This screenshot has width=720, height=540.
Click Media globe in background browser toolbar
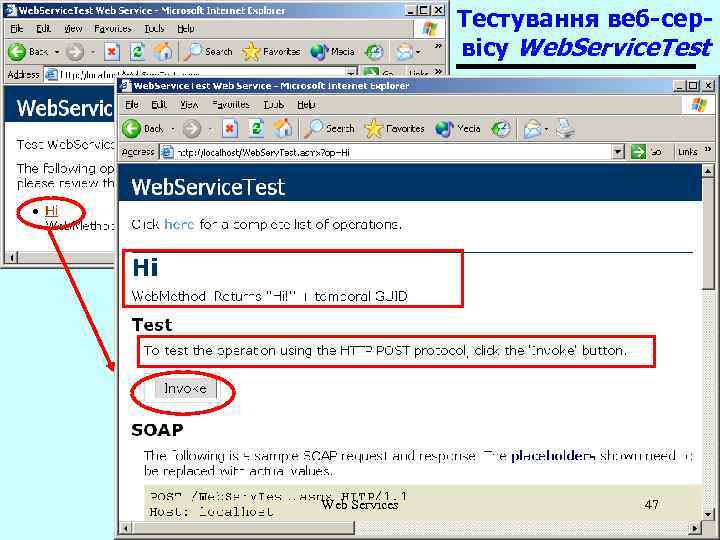(x=319, y=52)
